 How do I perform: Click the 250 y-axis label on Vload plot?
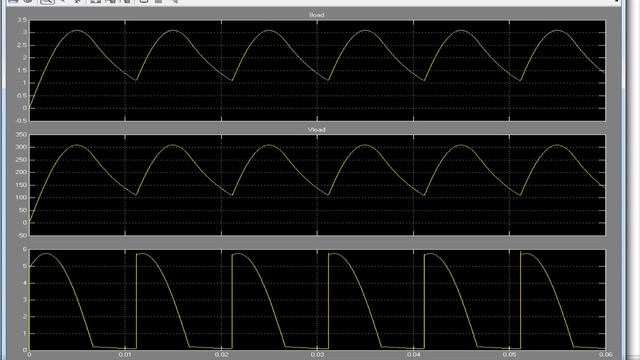21,160
